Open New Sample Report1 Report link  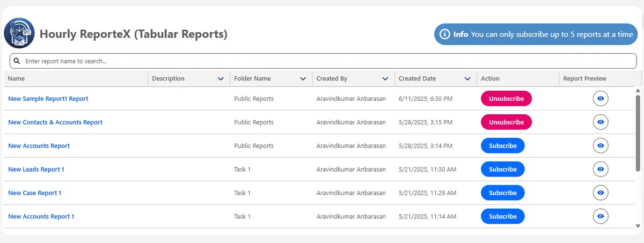point(48,99)
